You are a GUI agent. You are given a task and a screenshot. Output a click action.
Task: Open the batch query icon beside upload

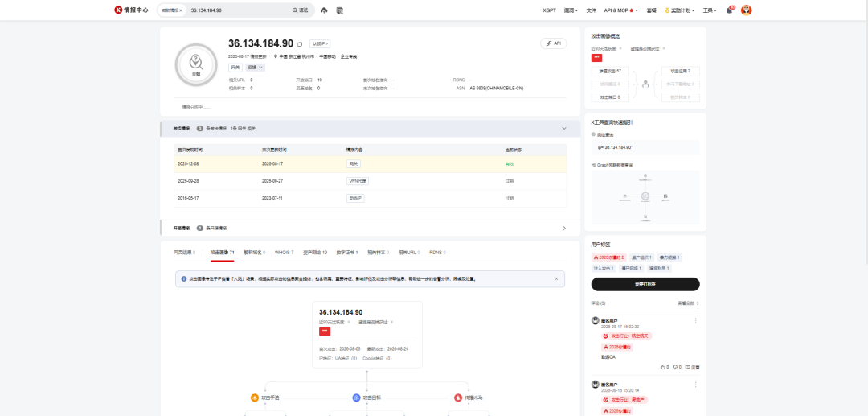point(340,10)
